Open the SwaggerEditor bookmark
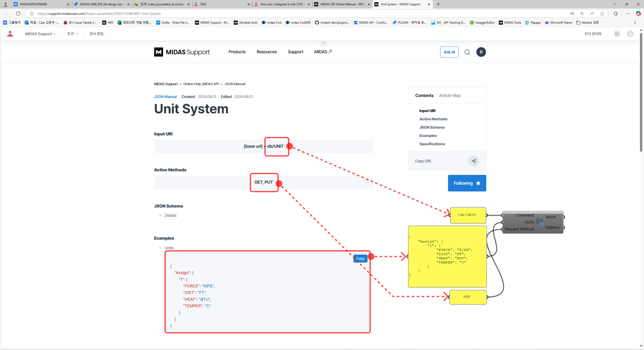 [482, 22]
